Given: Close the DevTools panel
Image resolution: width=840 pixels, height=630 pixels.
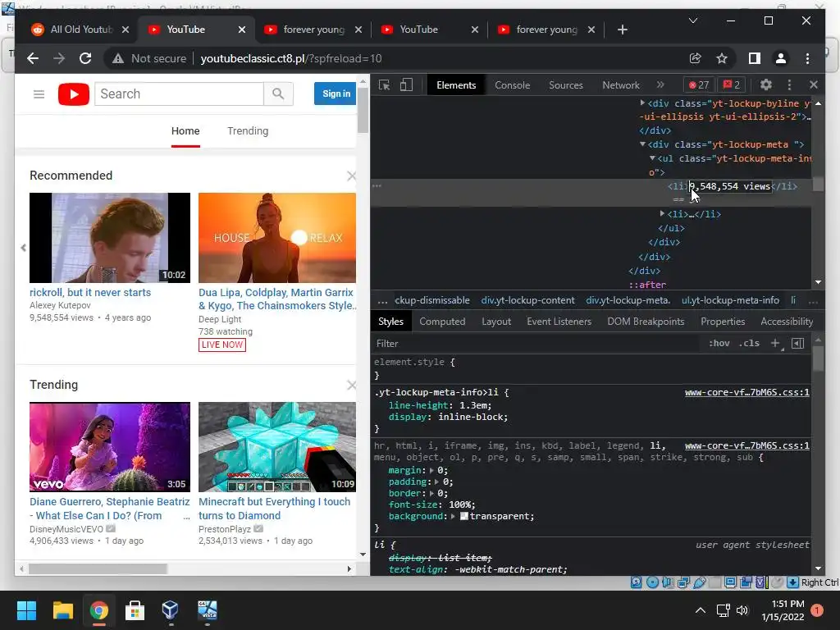Looking at the screenshot, I should (814, 84).
